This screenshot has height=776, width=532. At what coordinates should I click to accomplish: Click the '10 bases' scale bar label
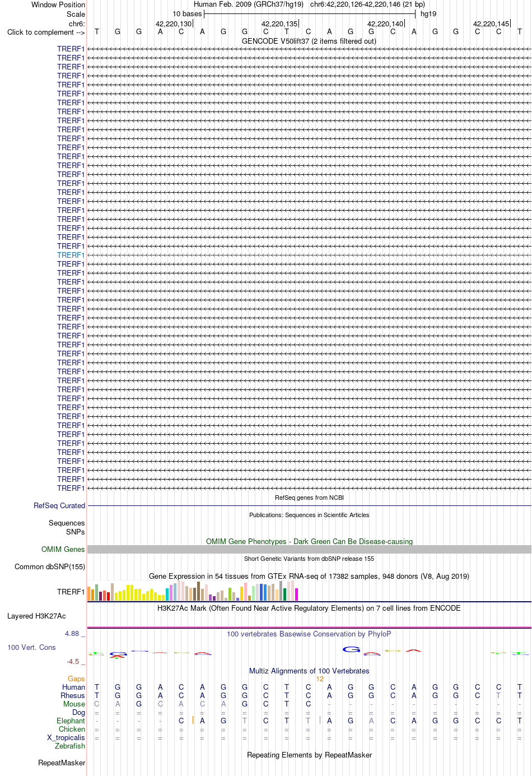187,13
